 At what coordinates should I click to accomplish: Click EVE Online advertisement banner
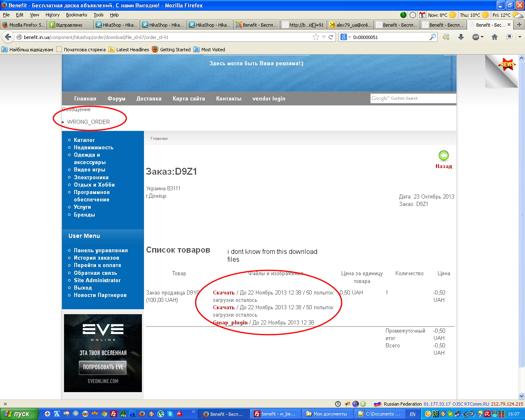[103, 353]
